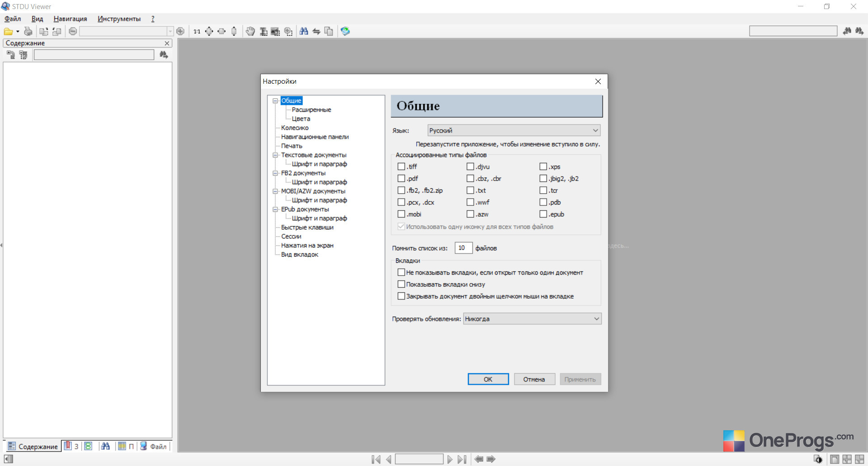
Task: Click expand all icon in contents panel
Action: [11, 55]
